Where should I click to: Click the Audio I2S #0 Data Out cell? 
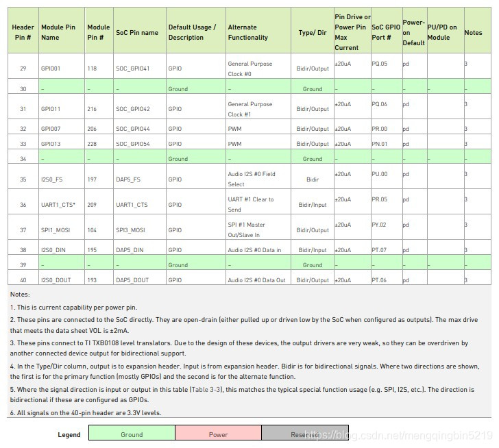(258, 277)
